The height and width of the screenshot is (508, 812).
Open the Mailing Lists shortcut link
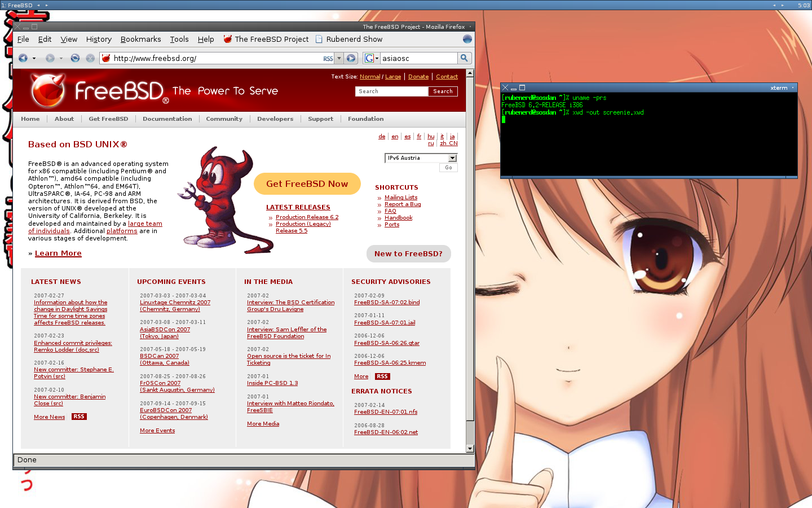[x=401, y=198]
